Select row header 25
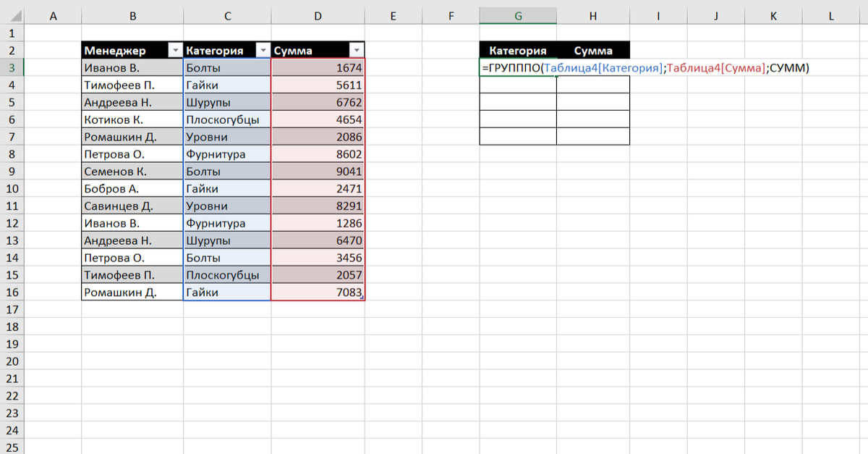 point(12,447)
